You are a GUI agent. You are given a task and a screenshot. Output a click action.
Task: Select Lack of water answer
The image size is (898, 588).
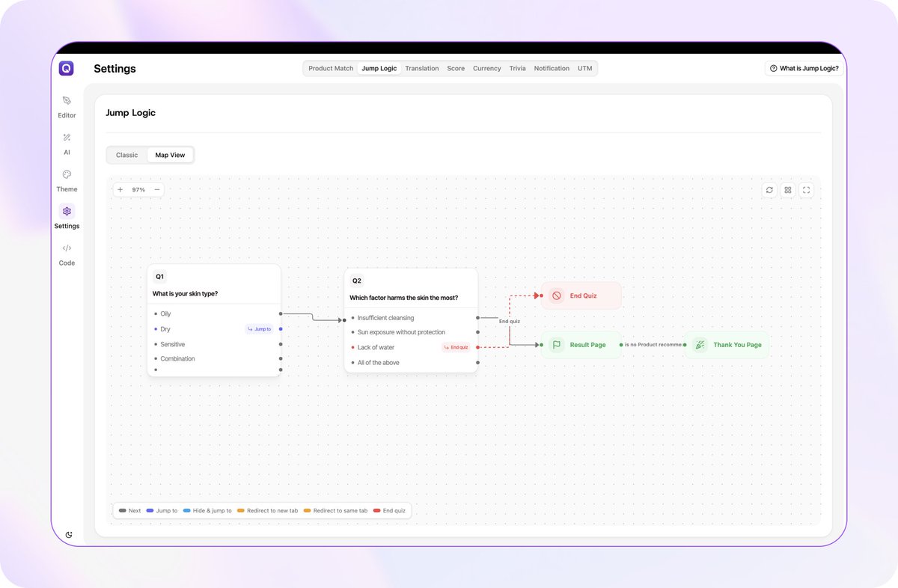[411, 347]
